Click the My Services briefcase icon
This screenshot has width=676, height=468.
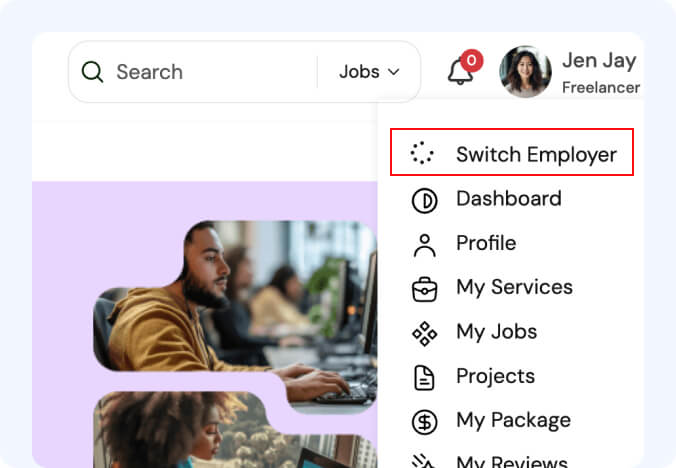[x=425, y=289]
